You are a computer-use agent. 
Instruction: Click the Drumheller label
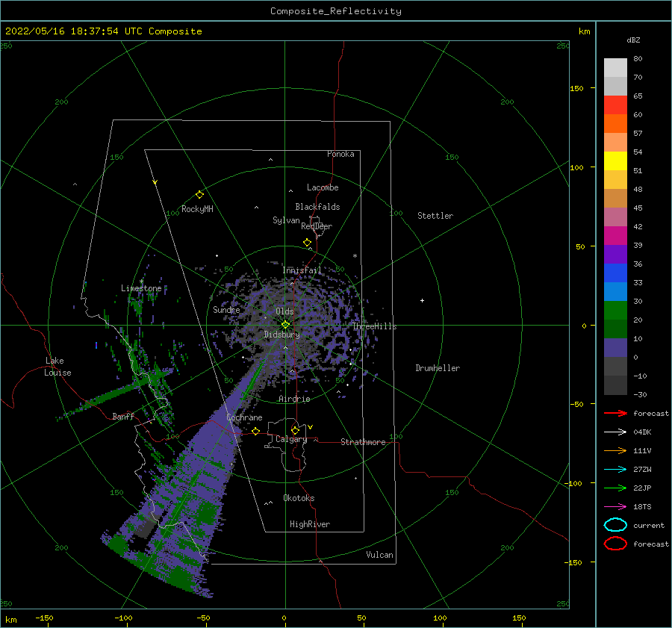click(438, 368)
